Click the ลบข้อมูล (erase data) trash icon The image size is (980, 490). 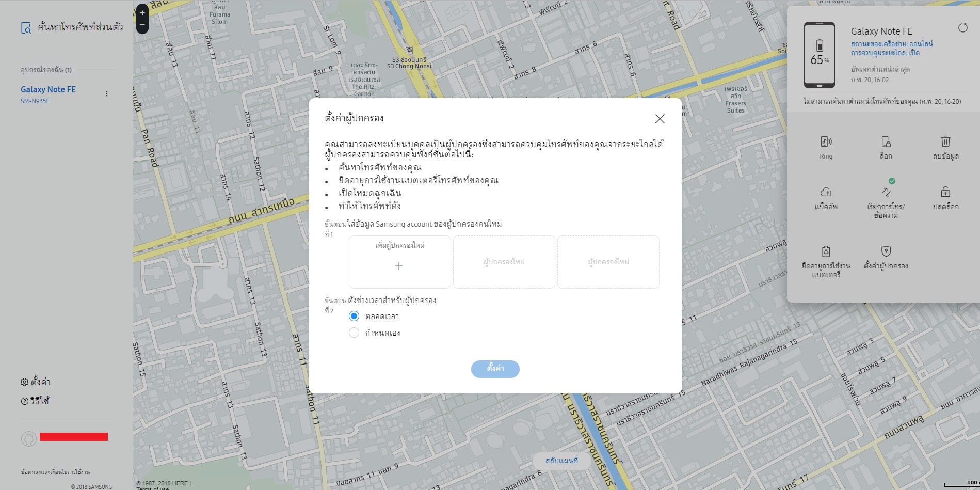coord(945,141)
